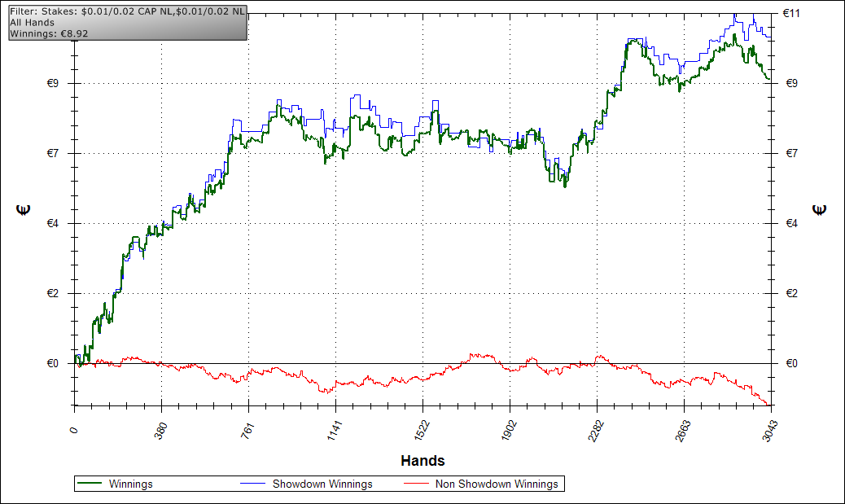The width and height of the screenshot is (845, 504).
Task: Click the right €11 y-axis label
Action: coord(792,14)
